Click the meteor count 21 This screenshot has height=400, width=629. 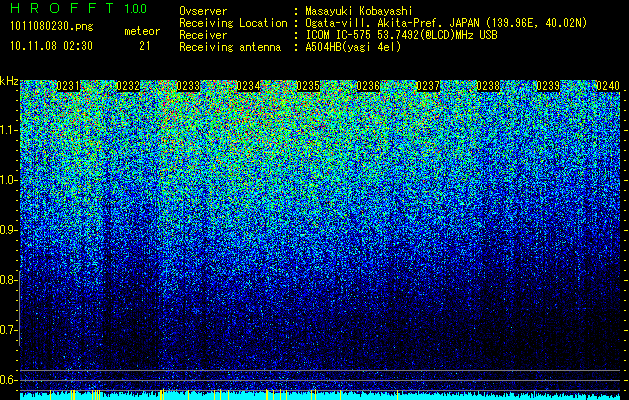pyautogui.click(x=145, y=46)
